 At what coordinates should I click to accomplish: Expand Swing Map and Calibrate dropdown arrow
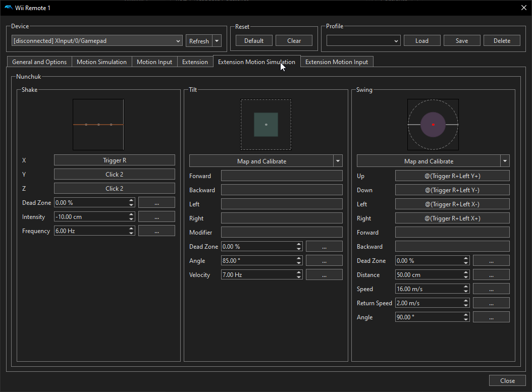coord(505,161)
